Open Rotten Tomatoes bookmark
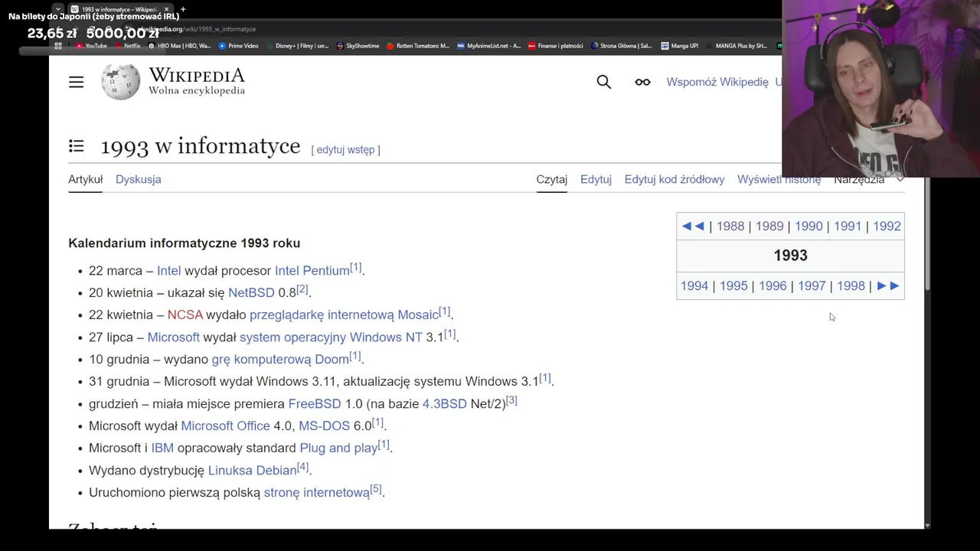This screenshot has height=551, width=980. (x=418, y=46)
